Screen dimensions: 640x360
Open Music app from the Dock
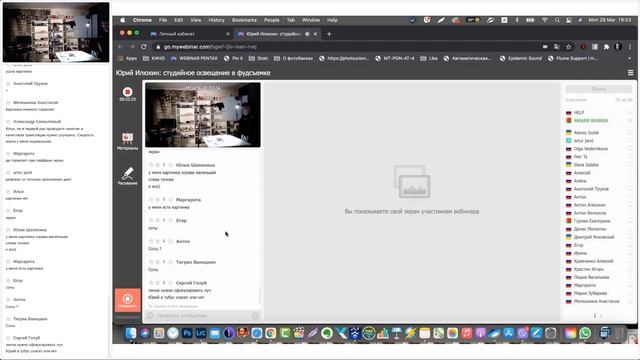467,333
